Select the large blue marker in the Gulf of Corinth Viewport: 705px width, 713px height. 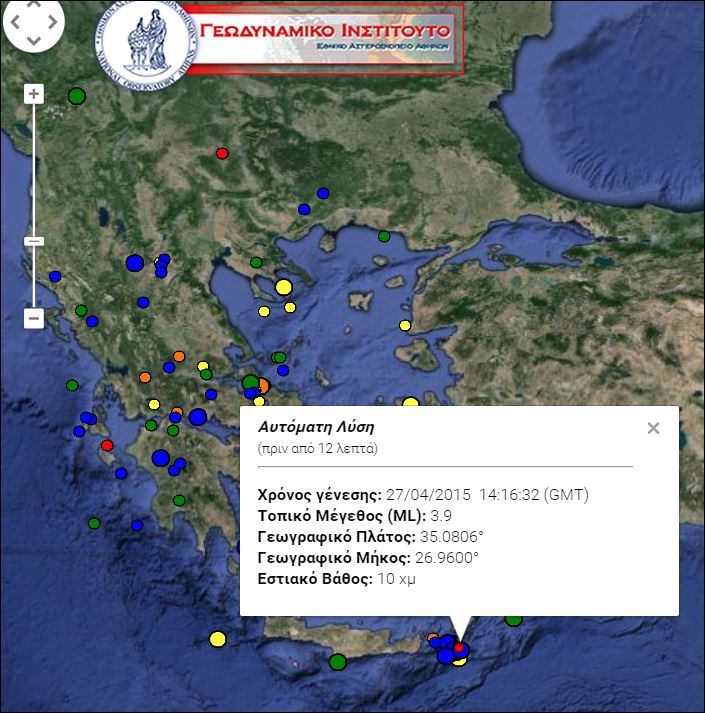[x=198, y=417]
